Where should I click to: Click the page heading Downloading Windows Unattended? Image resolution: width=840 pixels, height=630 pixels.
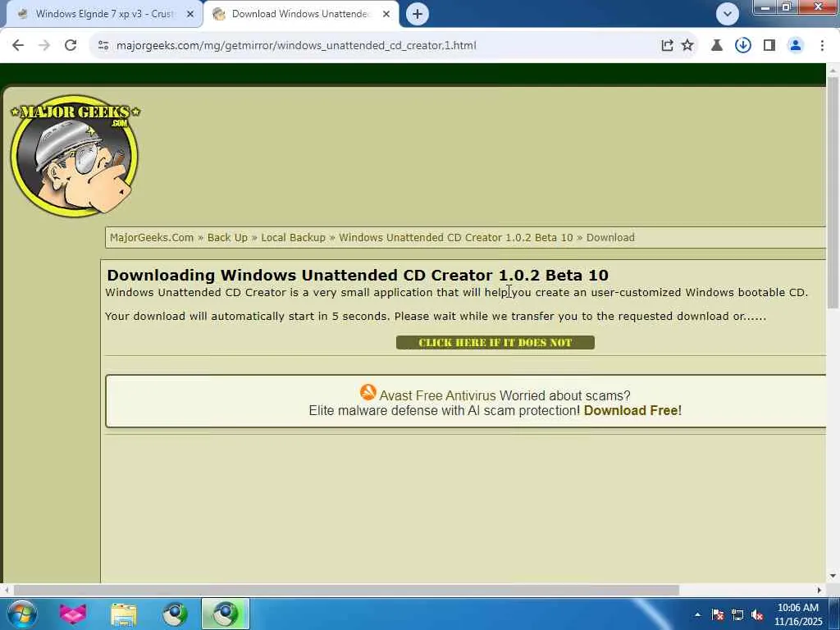[358, 275]
